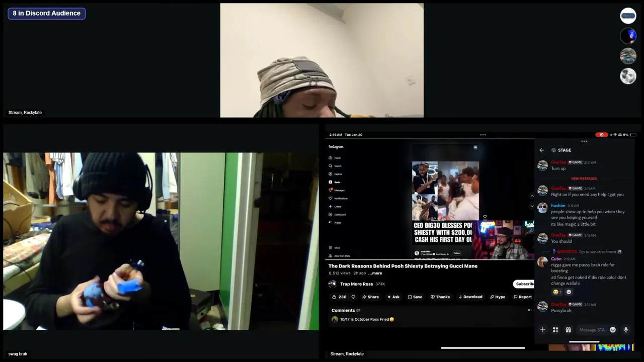
Task: Click username Cubn in Discord chat
Action: tap(556, 259)
